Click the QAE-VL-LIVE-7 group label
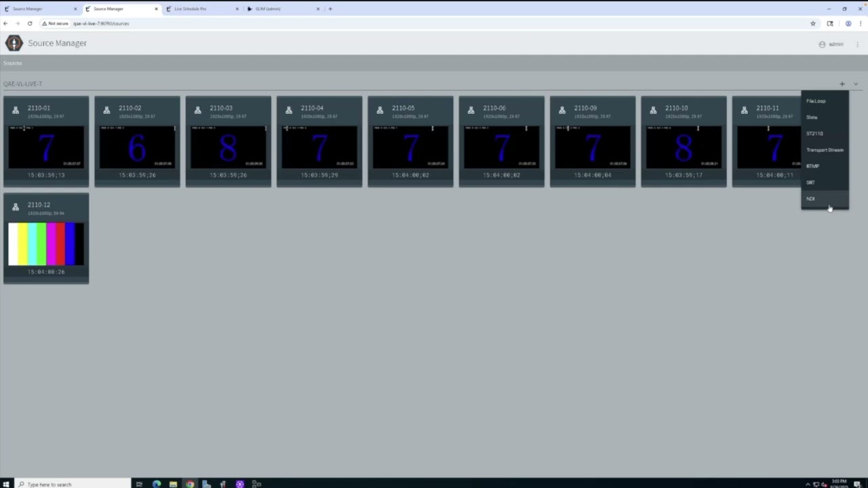The width and height of the screenshot is (868, 488). (22, 84)
